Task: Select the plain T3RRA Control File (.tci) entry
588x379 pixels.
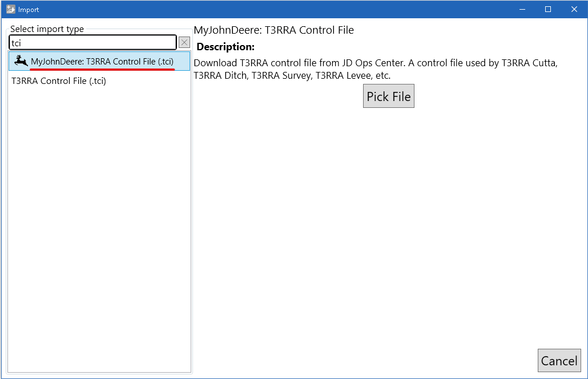Action: click(99, 80)
